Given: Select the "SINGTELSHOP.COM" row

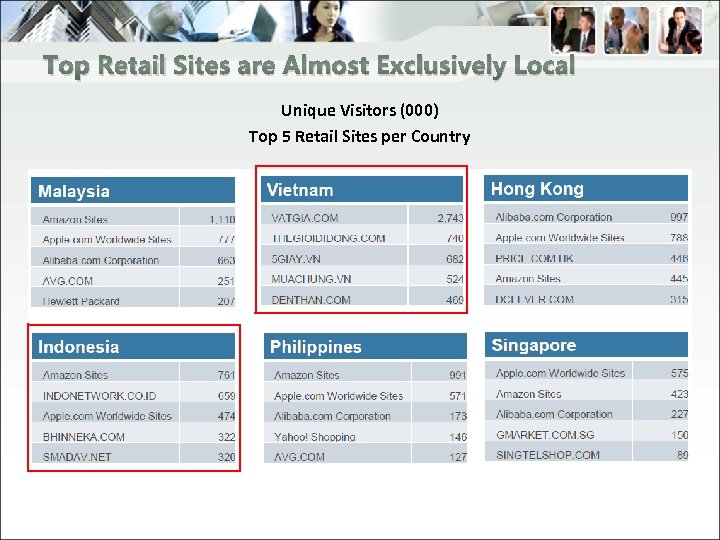Looking at the screenshot, I should pyautogui.click(x=586, y=452).
